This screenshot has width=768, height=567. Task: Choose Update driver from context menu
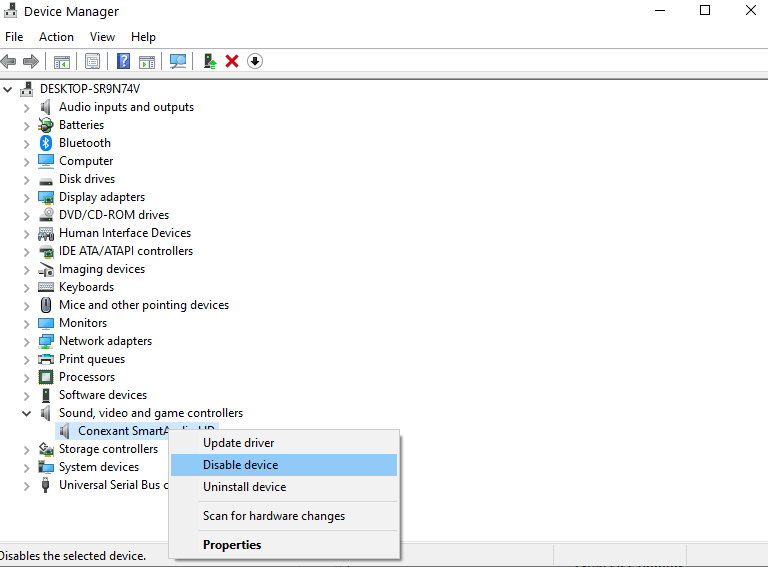[x=284, y=443]
